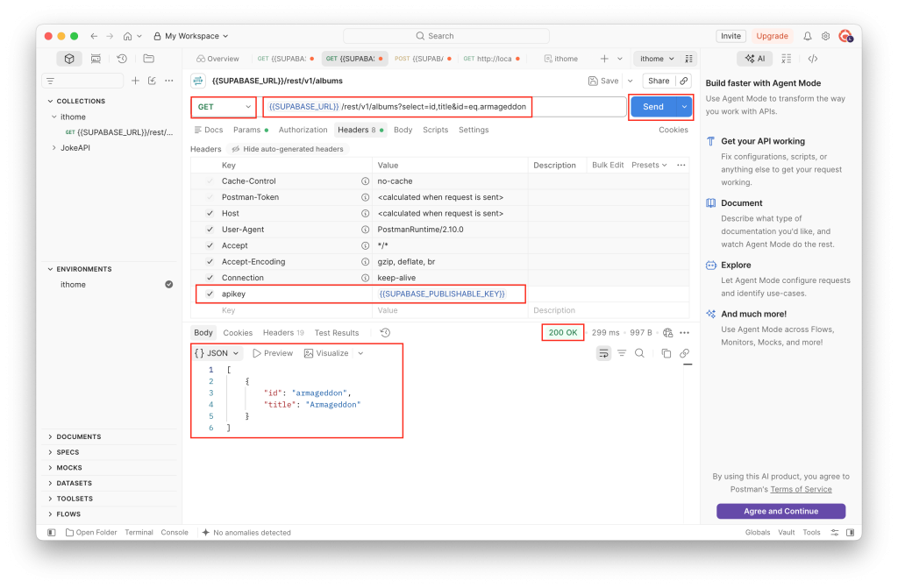
Task: Open the notifications bell
Action: coord(807,36)
